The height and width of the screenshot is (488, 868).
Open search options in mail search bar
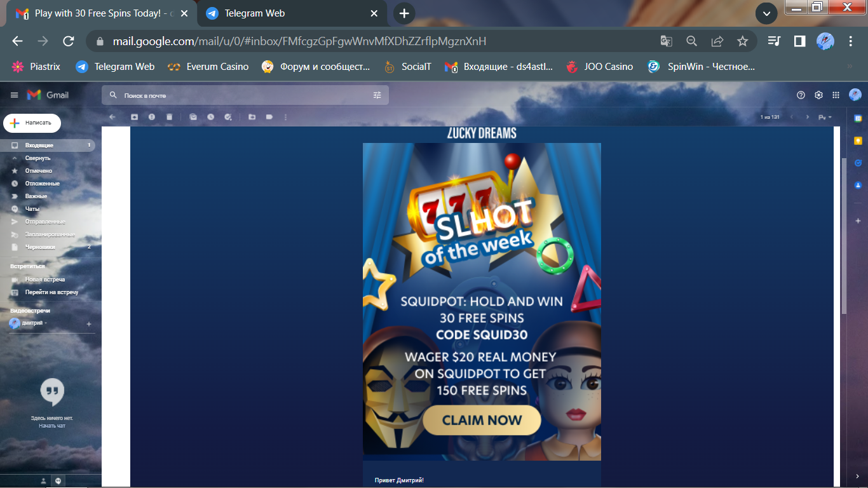(x=377, y=95)
